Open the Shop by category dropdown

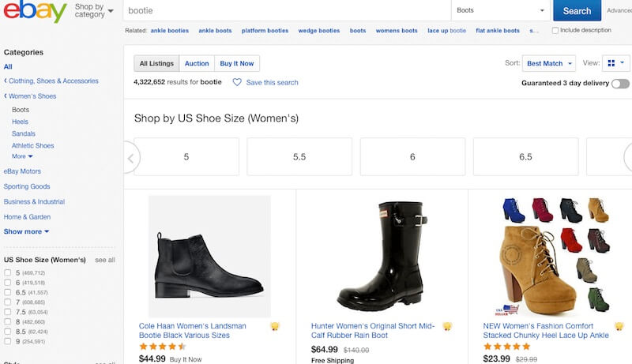(x=94, y=10)
